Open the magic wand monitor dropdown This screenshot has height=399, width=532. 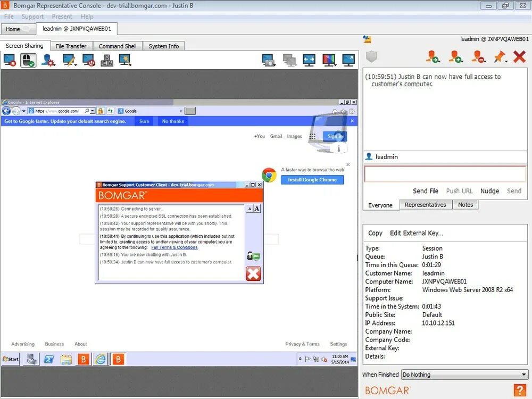point(125,60)
